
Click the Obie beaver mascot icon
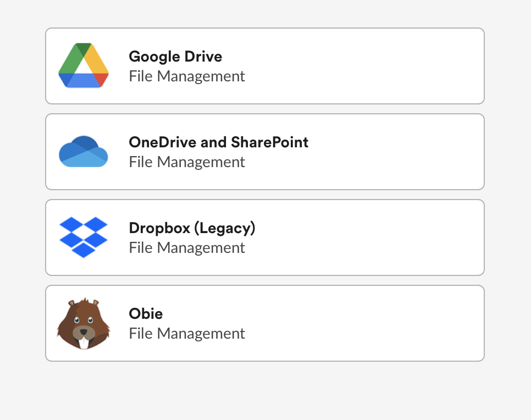click(x=84, y=323)
